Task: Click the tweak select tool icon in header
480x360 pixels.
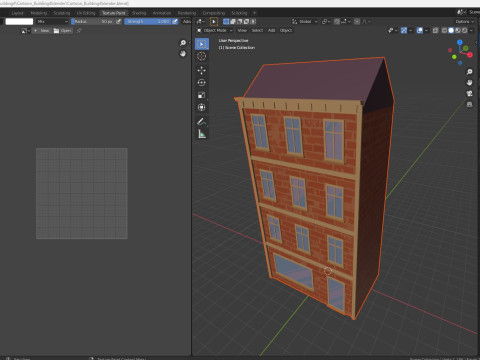Action: click(x=214, y=21)
